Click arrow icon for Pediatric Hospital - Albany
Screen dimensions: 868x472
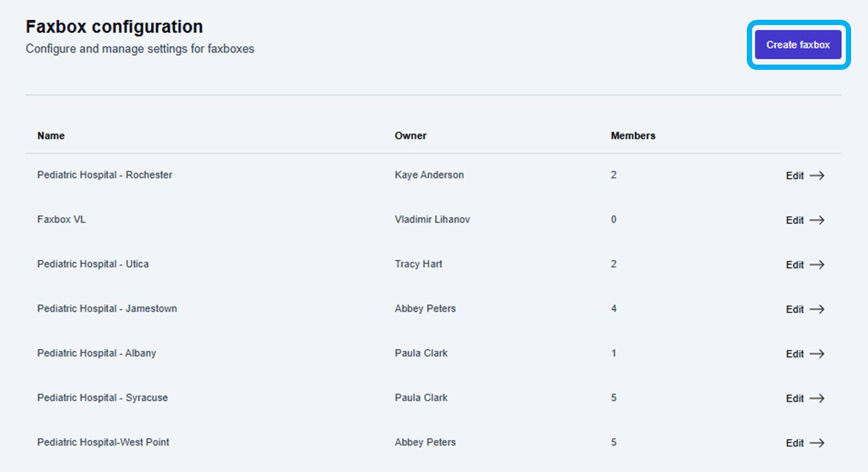coord(817,354)
